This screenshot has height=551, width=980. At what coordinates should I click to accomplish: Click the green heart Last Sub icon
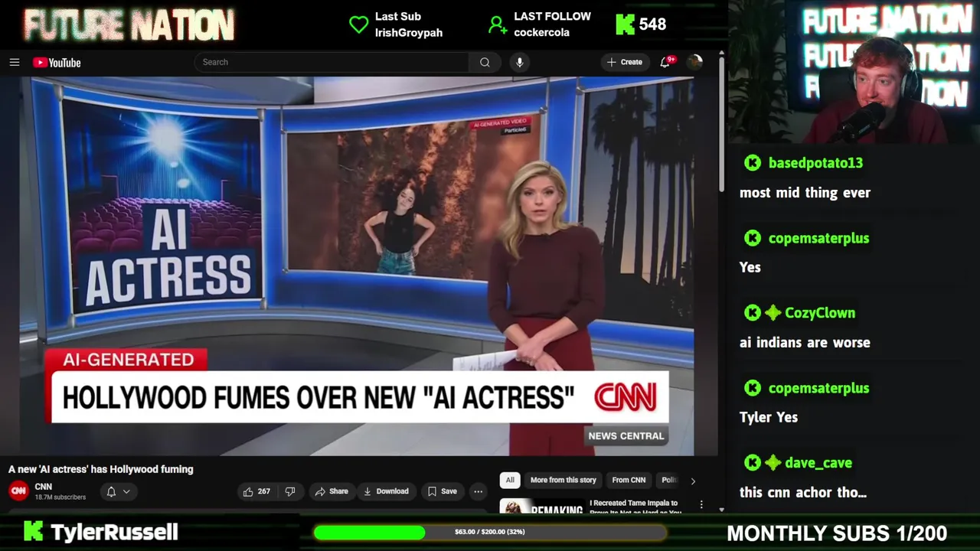point(358,24)
